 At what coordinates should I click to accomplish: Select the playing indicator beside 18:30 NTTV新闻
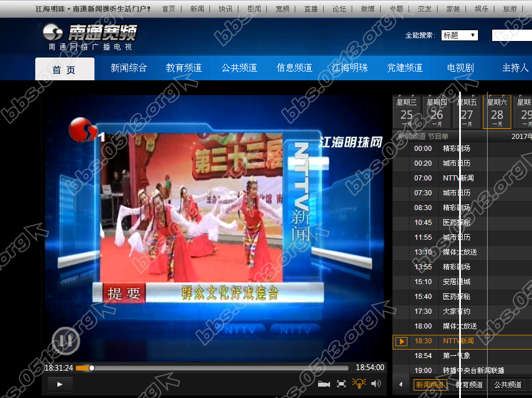tap(401, 341)
